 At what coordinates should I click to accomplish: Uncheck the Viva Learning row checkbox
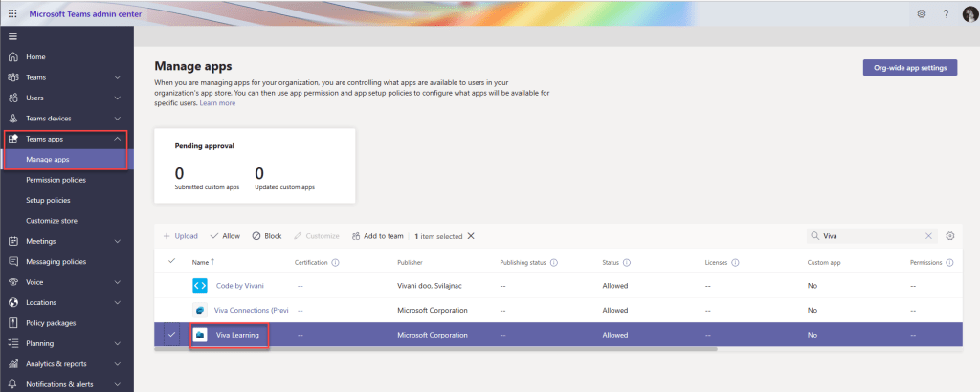172,335
